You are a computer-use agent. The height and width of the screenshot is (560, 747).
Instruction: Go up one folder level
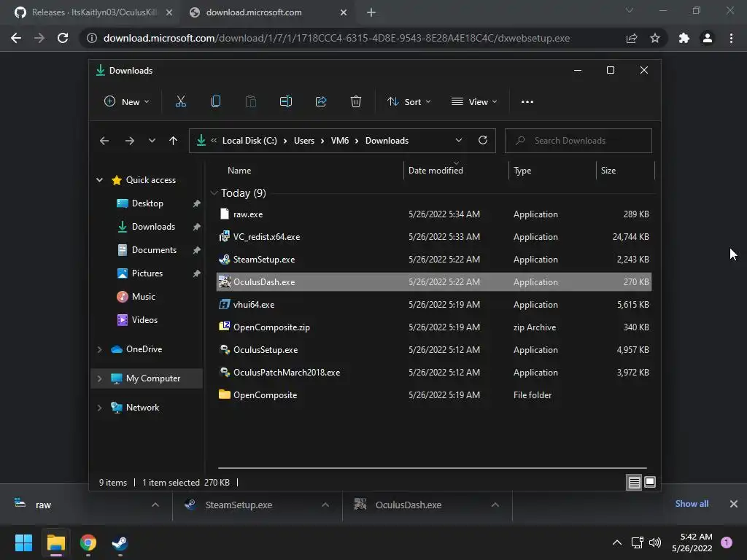(173, 141)
